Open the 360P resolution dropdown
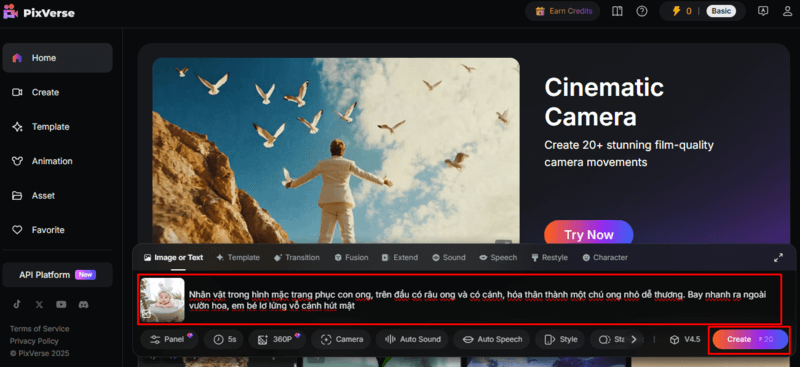Image resolution: width=800 pixels, height=367 pixels. pyautogui.click(x=277, y=339)
